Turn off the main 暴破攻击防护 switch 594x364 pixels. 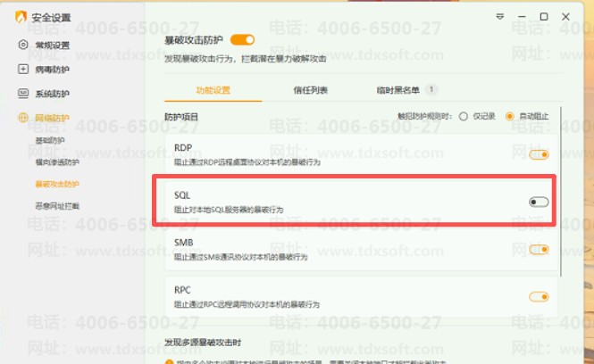tap(242, 40)
